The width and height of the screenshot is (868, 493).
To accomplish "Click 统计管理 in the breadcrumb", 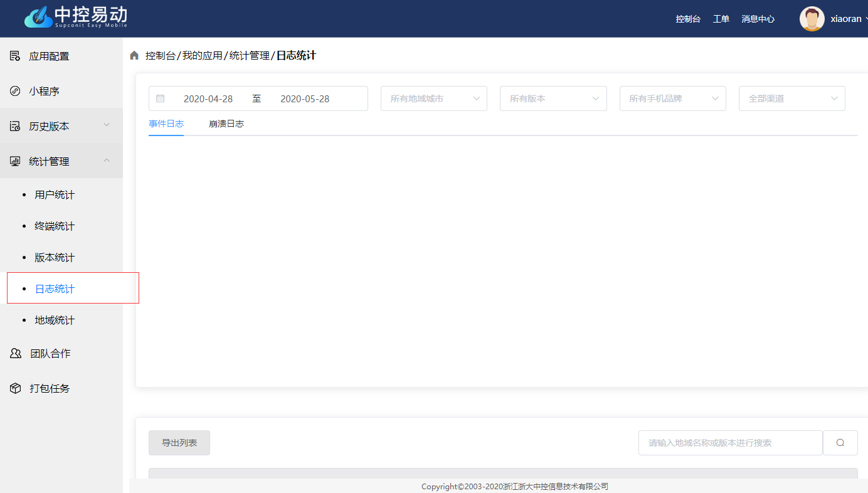I will (x=250, y=56).
